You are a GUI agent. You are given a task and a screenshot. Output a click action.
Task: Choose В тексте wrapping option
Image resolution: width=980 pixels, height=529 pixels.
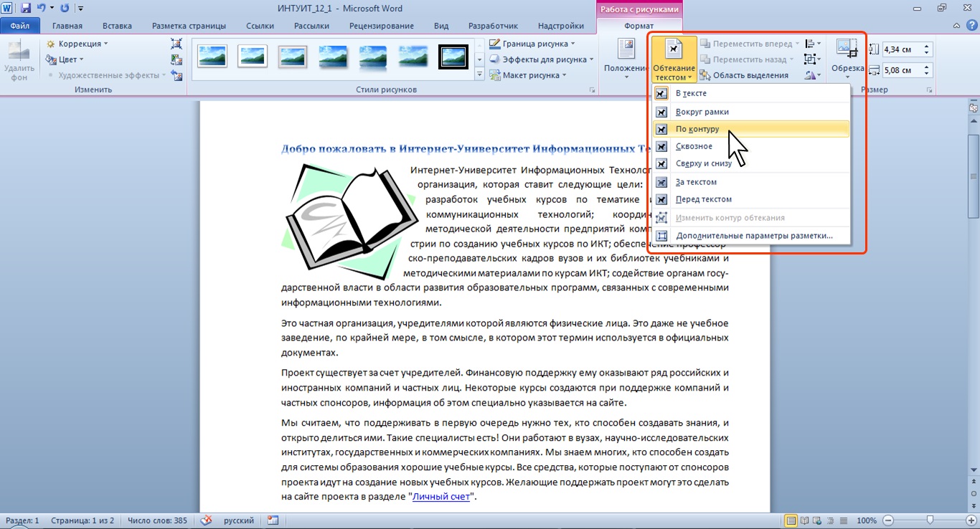tap(750, 93)
